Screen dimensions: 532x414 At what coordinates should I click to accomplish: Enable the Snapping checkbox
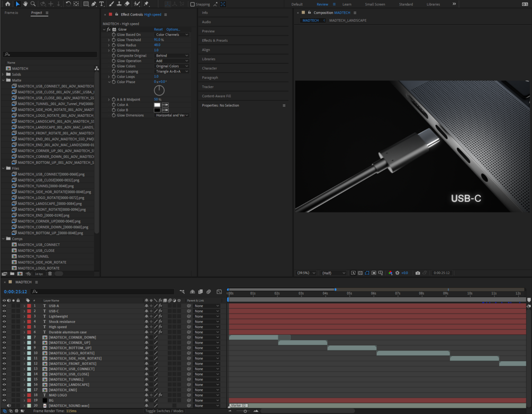192,4
